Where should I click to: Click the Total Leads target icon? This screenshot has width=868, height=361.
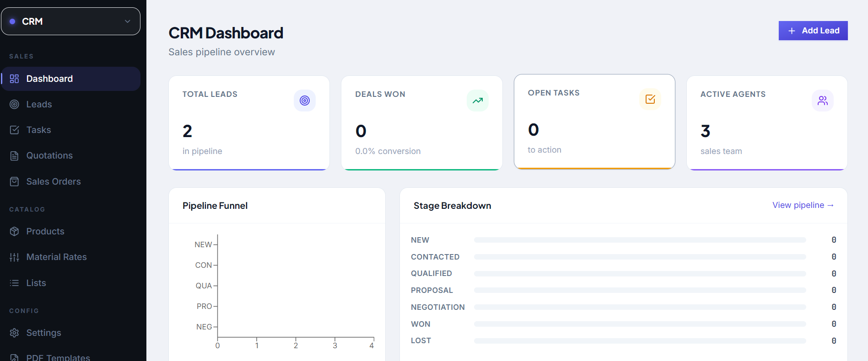pos(305,101)
